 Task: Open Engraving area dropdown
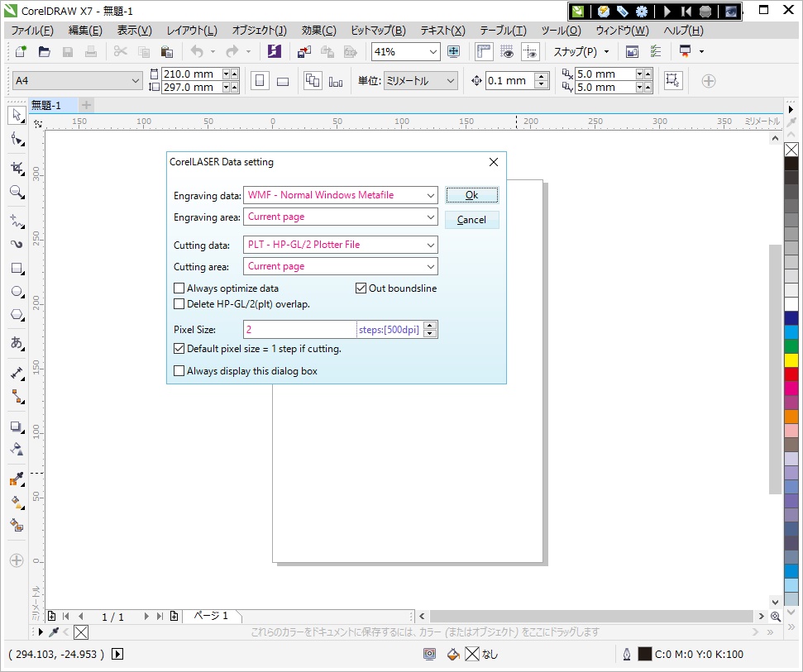(431, 217)
